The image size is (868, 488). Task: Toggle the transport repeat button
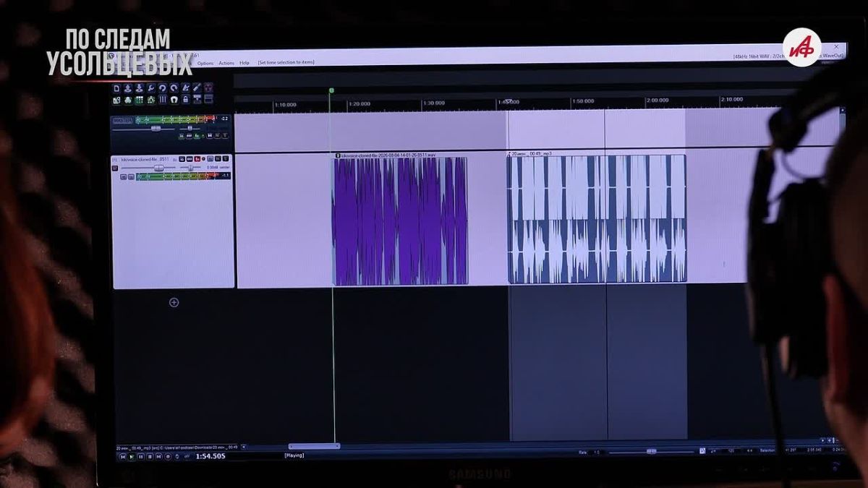pos(177,456)
